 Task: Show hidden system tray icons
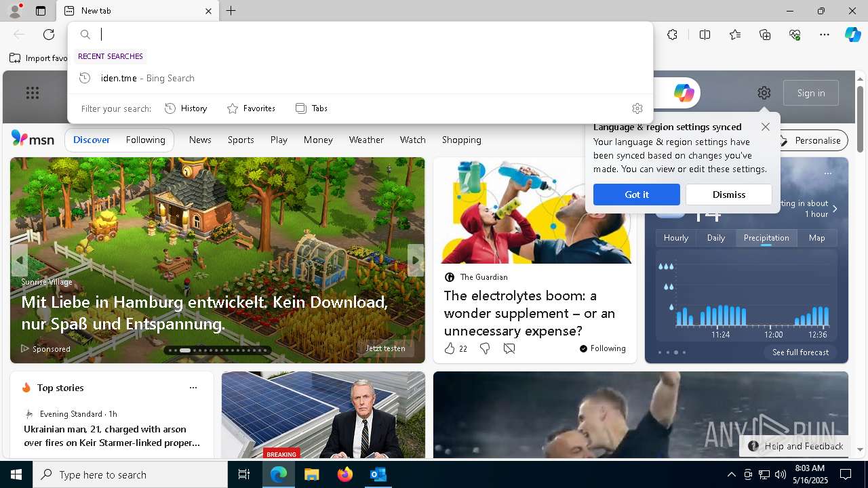coord(731,474)
